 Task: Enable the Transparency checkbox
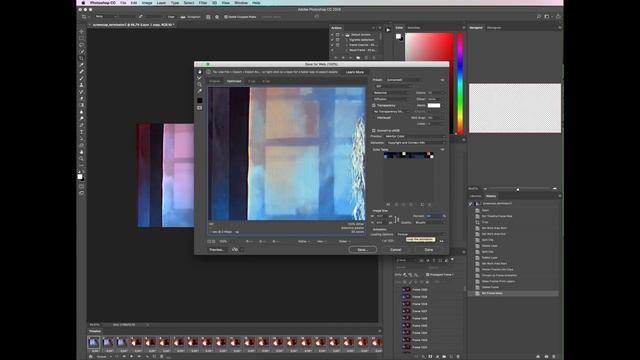[x=374, y=105]
